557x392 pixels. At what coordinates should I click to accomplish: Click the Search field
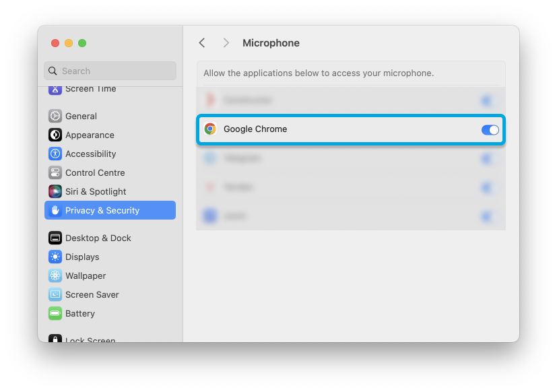pyautogui.click(x=110, y=71)
